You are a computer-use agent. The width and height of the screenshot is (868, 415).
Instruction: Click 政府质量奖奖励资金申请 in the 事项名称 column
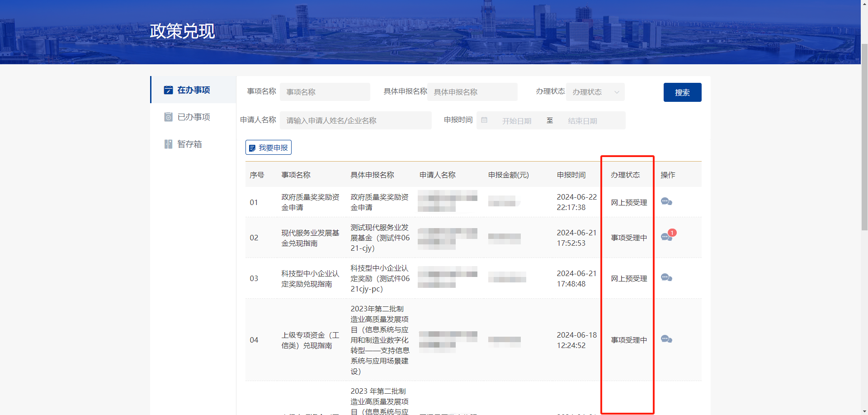pos(310,202)
